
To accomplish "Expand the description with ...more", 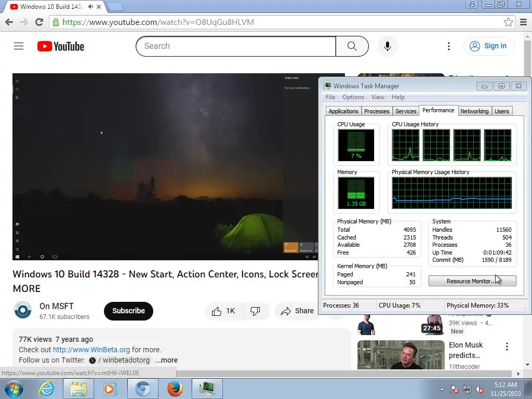I will point(166,361).
